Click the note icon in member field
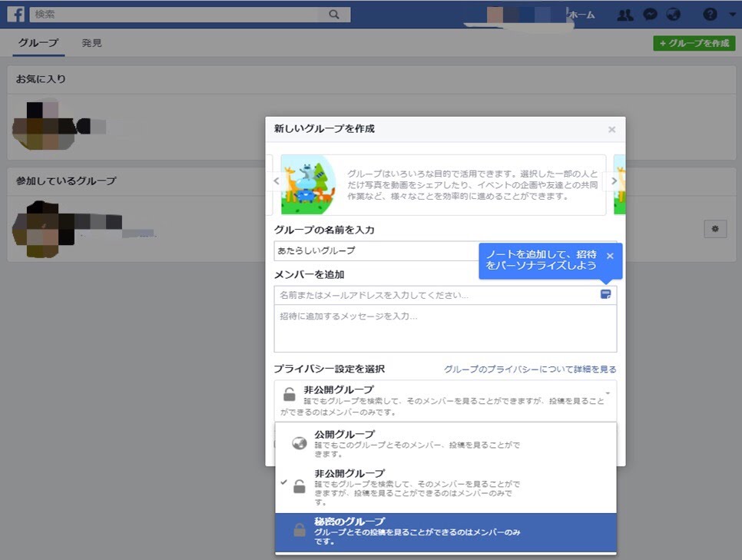 (605, 294)
